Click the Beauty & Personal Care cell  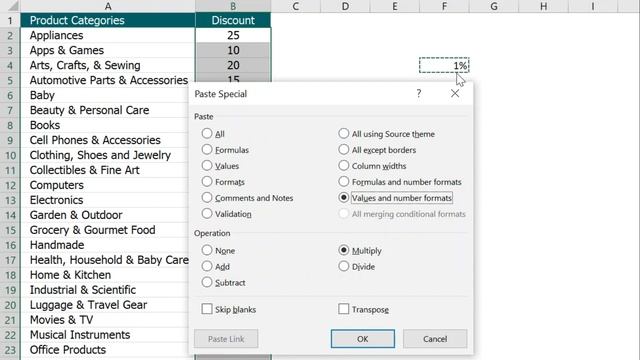[105, 110]
